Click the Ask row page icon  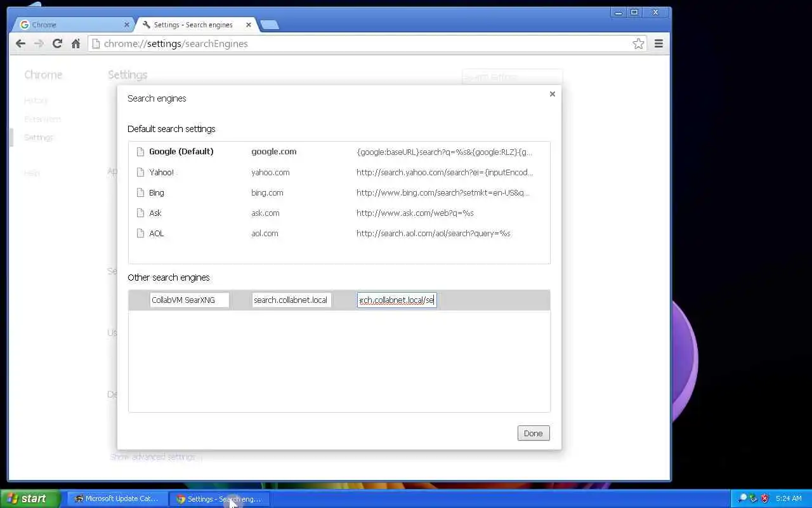pyautogui.click(x=140, y=213)
